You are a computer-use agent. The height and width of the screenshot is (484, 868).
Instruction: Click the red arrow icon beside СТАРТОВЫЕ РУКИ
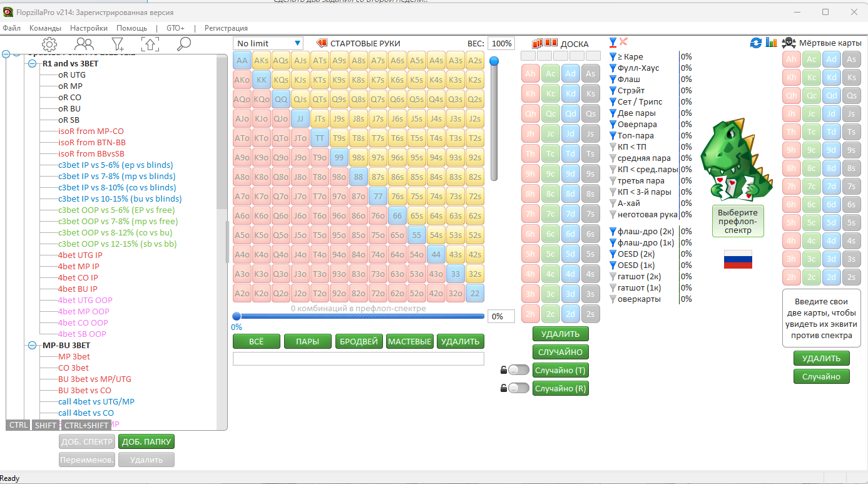322,43
